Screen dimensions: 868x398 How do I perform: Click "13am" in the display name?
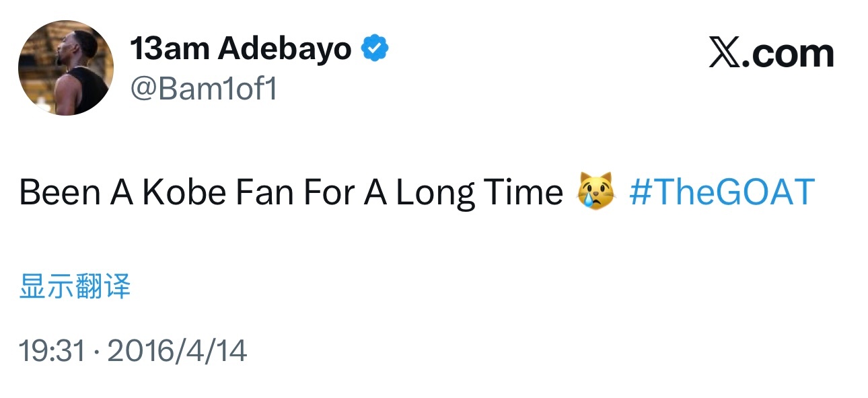coord(170,50)
